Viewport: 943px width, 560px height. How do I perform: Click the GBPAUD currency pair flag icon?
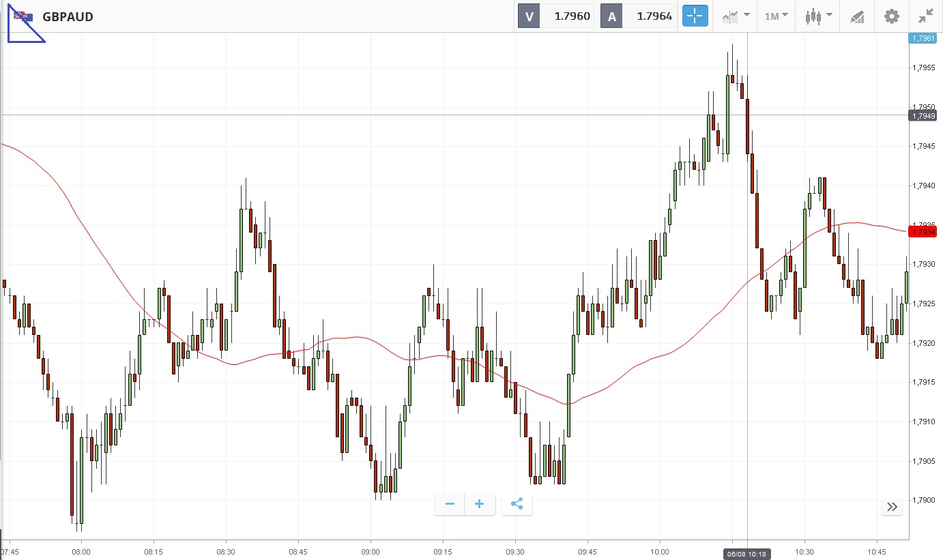coord(23,16)
